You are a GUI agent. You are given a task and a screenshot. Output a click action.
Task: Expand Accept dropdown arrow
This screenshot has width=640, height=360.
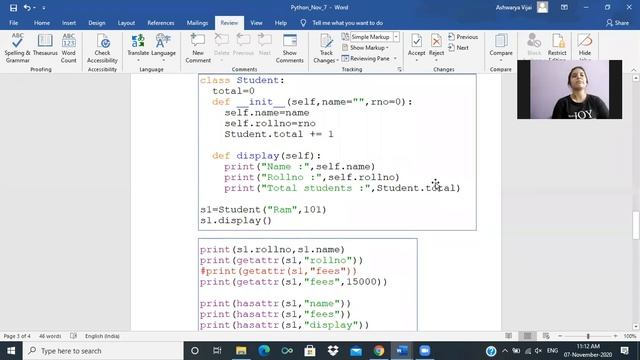(416, 60)
